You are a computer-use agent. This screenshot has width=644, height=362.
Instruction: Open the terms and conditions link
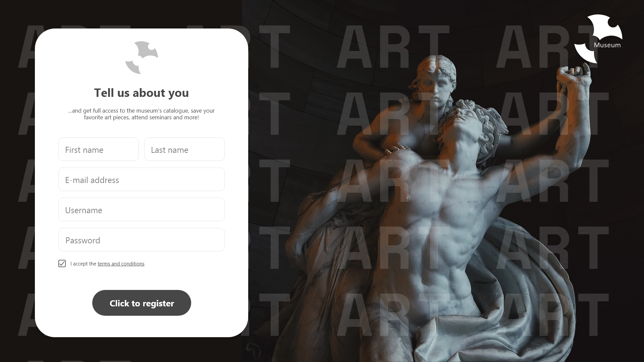pyautogui.click(x=121, y=264)
